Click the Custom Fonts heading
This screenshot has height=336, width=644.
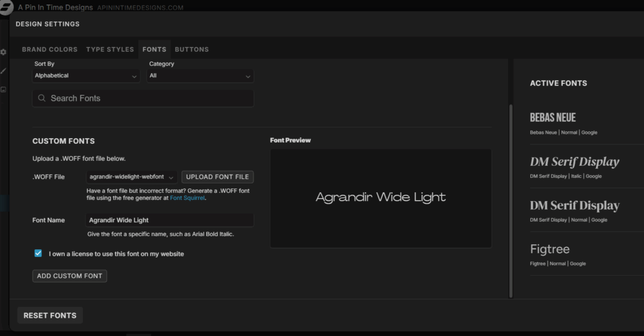[64, 141]
